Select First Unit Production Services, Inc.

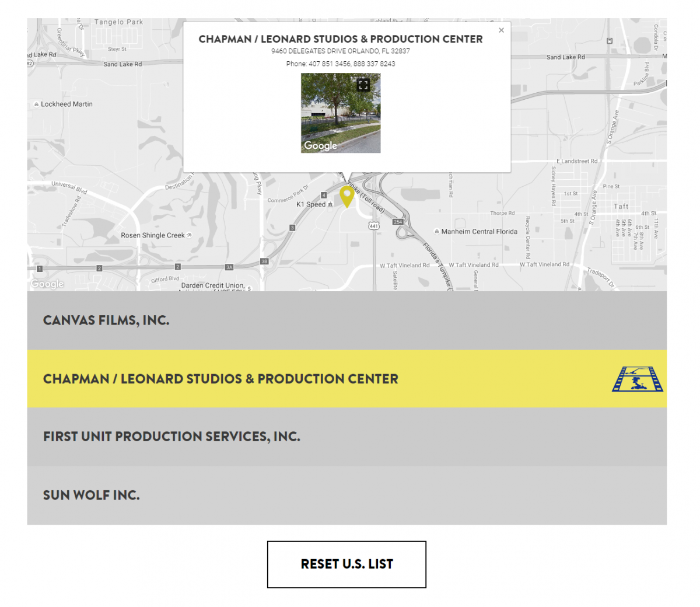(347, 437)
